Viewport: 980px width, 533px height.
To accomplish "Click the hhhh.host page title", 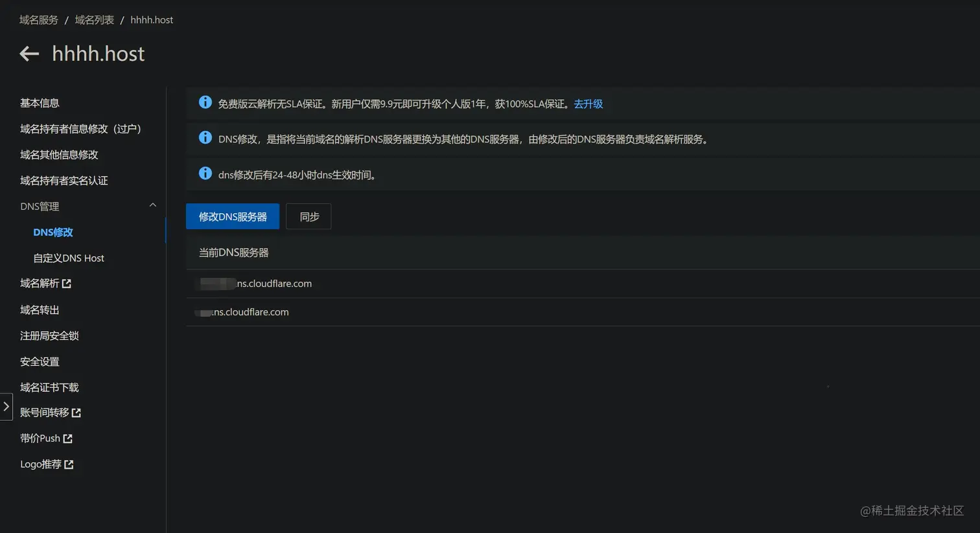I will point(99,54).
